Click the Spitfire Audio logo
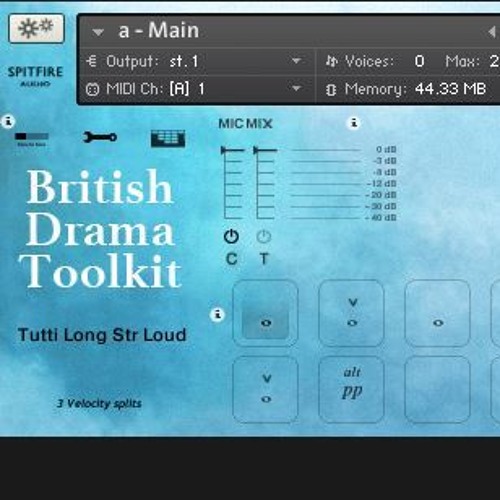This screenshot has height=500, width=500. click(x=35, y=76)
